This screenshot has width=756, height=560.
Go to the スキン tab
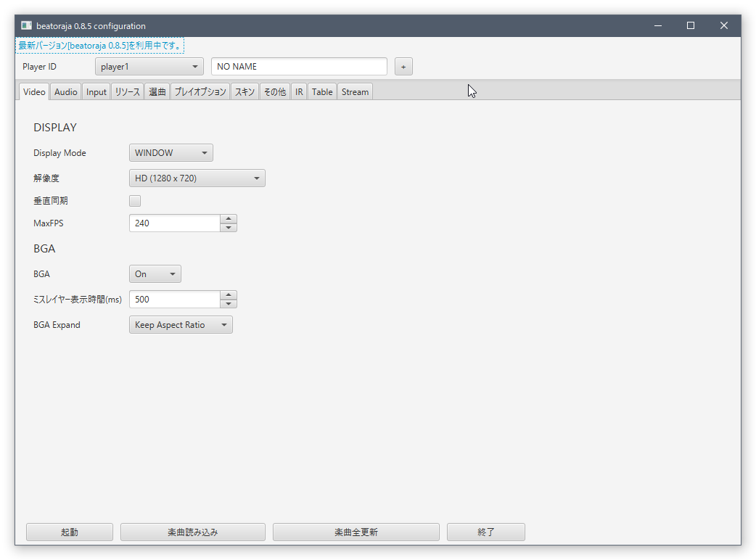[245, 92]
